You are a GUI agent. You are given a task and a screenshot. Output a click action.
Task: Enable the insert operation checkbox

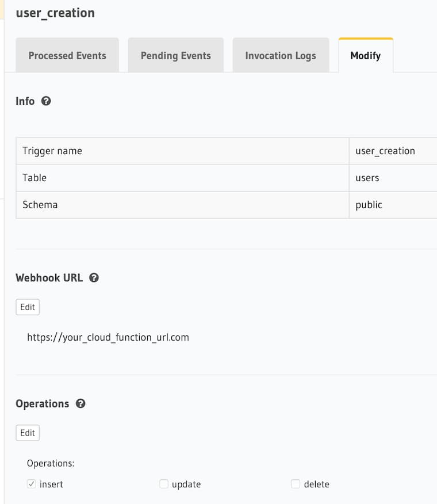32,484
